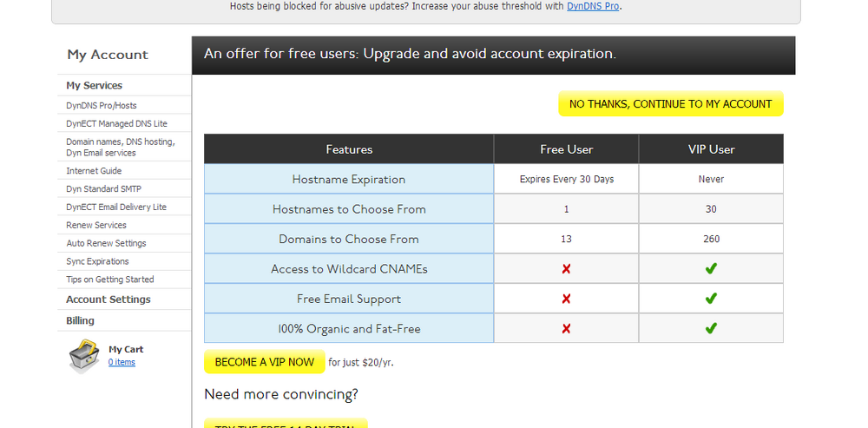Open Domain names, DNS hosting, Dyn Email services
The image size is (868, 428).
121,148
